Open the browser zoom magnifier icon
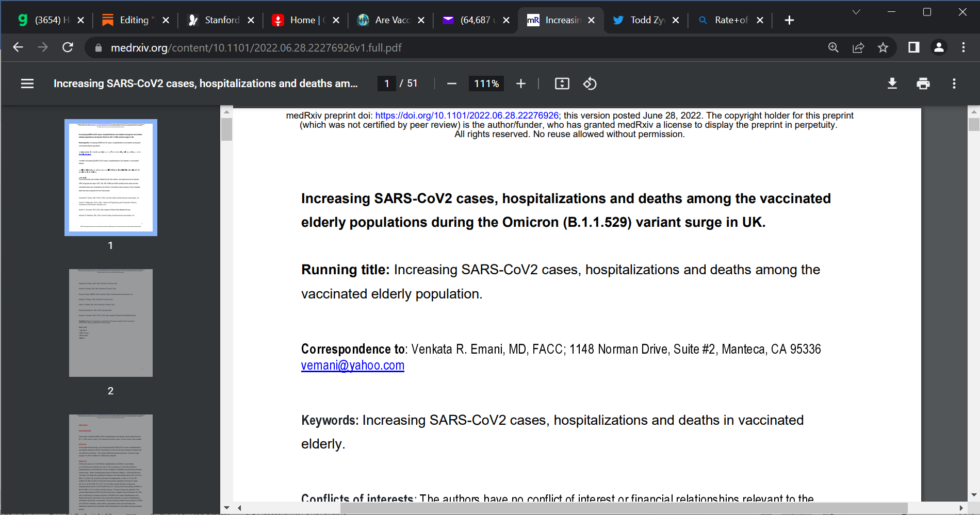 pyautogui.click(x=834, y=47)
